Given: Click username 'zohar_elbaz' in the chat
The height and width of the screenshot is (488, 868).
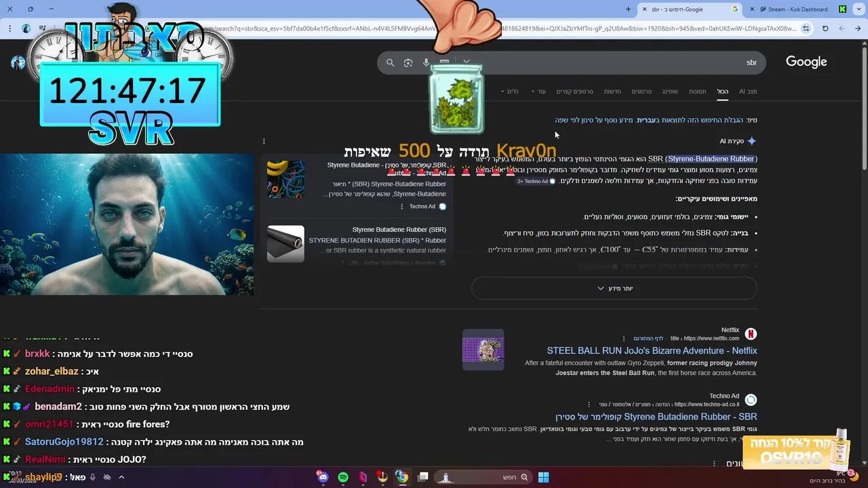Looking at the screenshot, I should pos(52,371).
